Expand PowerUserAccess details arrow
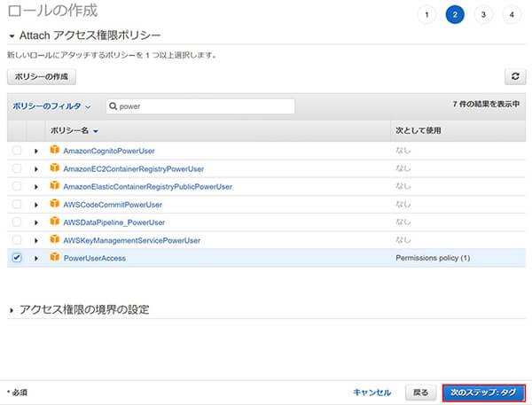 [36, 259]
